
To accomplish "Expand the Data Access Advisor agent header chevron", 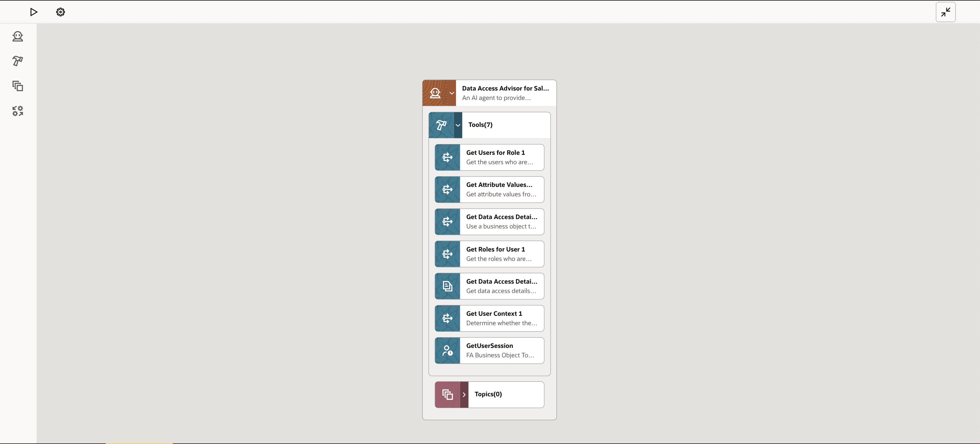I will coord(452,92).
